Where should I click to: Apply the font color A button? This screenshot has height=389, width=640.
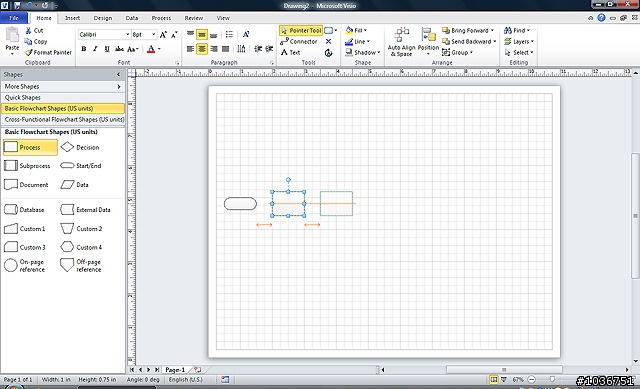pyautogui.click(x=151, y=49)
